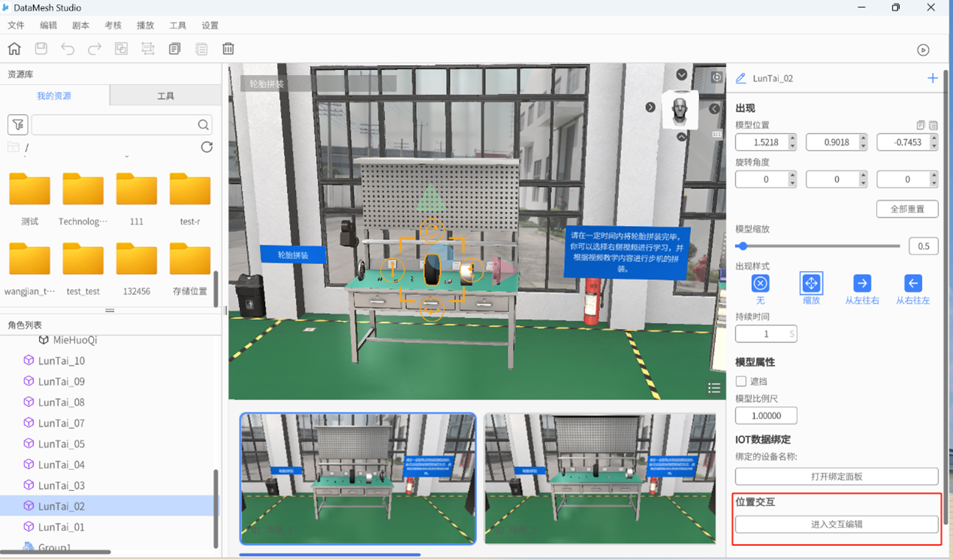Click the magnifier search icon in resource library
The image size is (953, 560).
[x=204, y=125]
